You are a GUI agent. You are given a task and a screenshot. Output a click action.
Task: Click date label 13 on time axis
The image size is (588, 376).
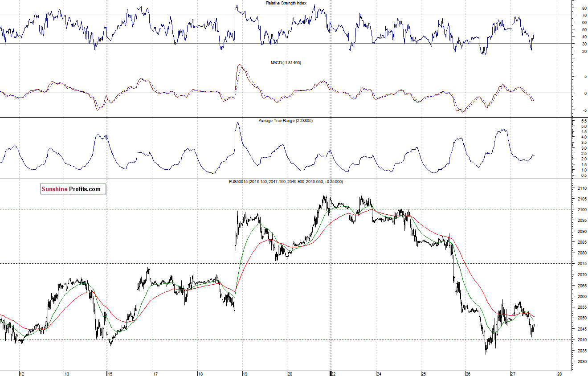(x=66, y=374)
